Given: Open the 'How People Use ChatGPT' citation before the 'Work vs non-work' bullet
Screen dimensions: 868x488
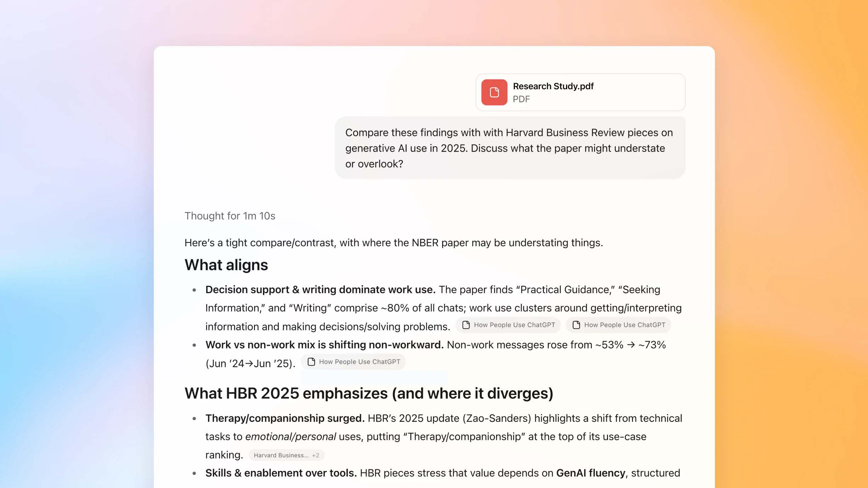Looking at the screenshot, I should (618, 325).
